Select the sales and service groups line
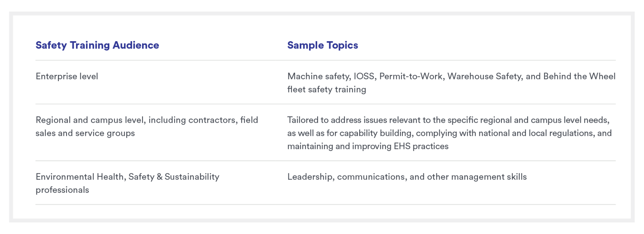The width and height of the screenshot is (644, 234). click(85, 133)
